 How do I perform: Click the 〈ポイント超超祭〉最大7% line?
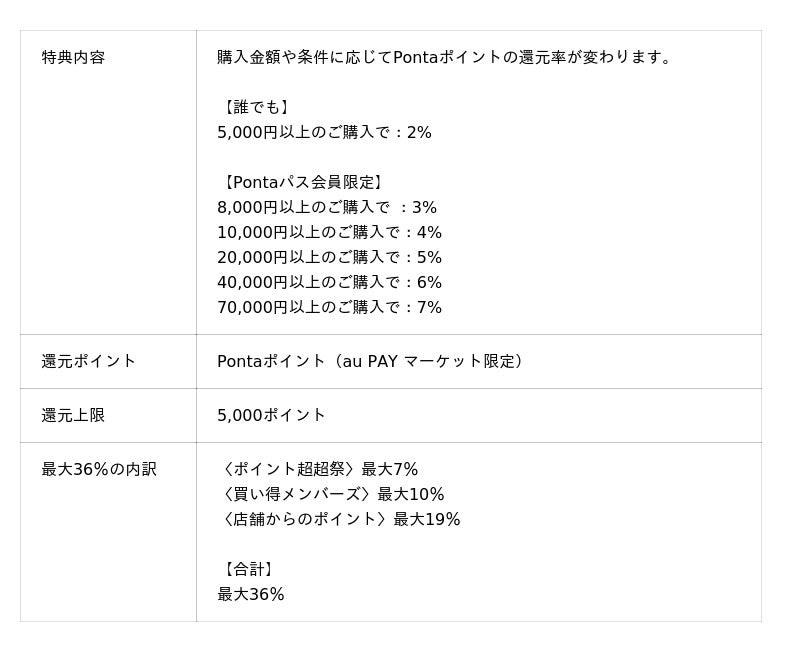pyautogui.click(x=318, y=469)
